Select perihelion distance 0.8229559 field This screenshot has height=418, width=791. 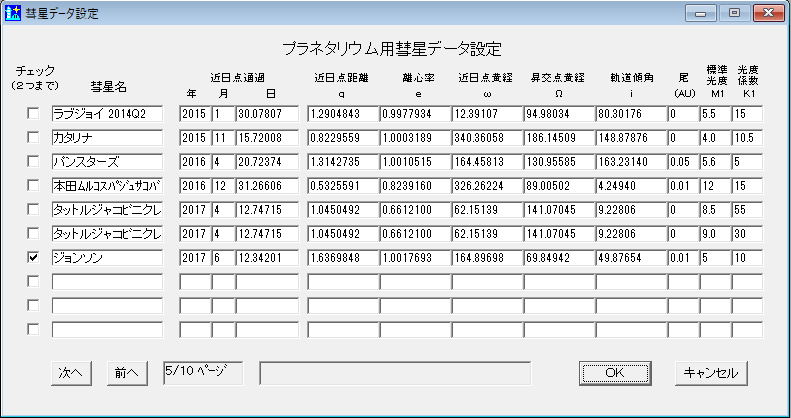coord(342,138)
